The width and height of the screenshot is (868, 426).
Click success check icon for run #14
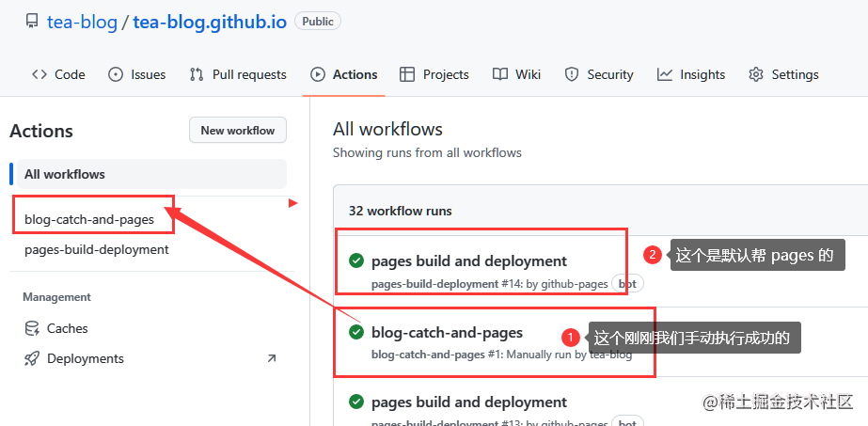coord(356,260)
